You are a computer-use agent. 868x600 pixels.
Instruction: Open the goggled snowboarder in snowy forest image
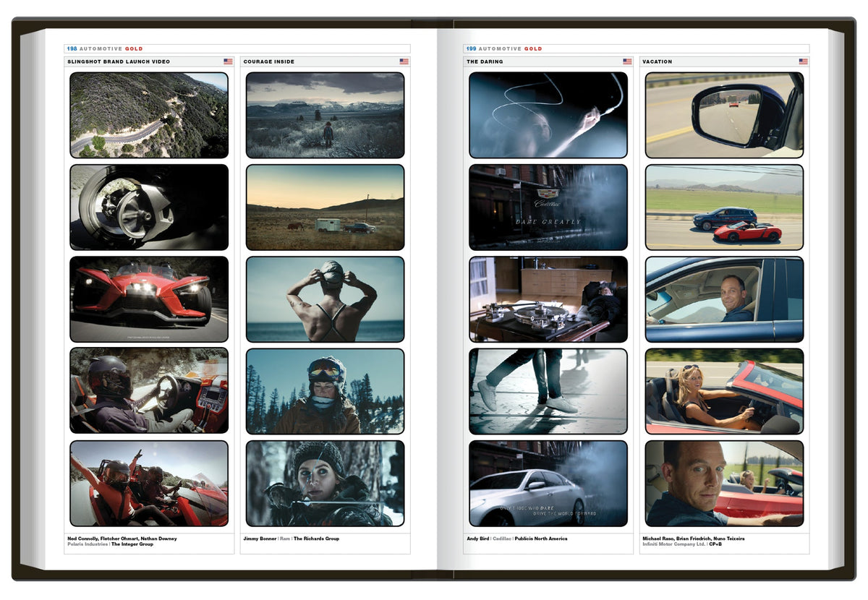tap(325, 391)
